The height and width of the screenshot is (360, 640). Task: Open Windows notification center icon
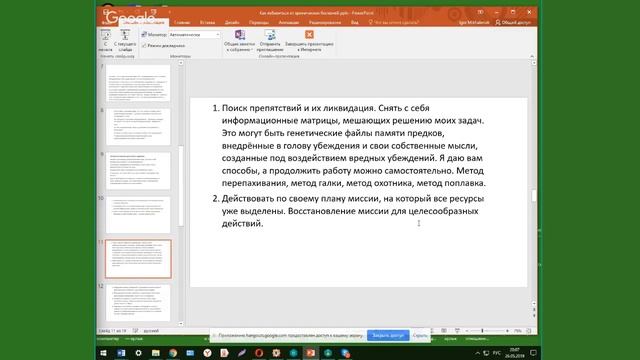click(x=533, y=353)
